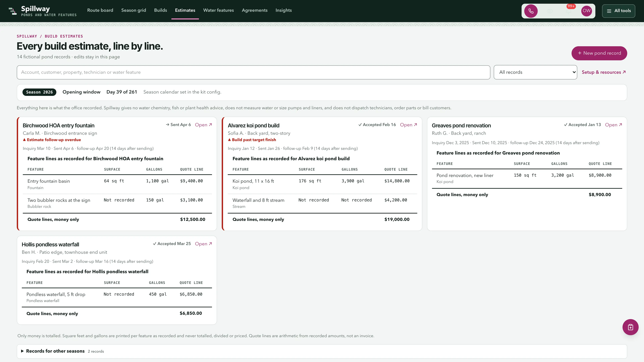644x362 pixels.
Task: Open the All tools menu
Action: coord(619,11)
